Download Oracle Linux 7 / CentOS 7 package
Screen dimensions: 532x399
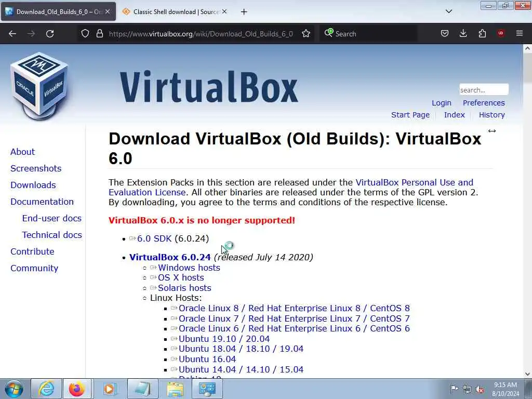click(x=294, y=318)
